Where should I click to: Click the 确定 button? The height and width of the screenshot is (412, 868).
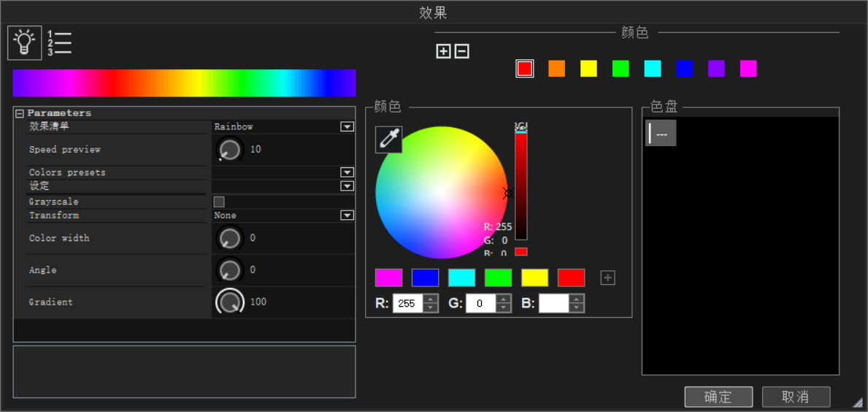(x=718, y=397)
